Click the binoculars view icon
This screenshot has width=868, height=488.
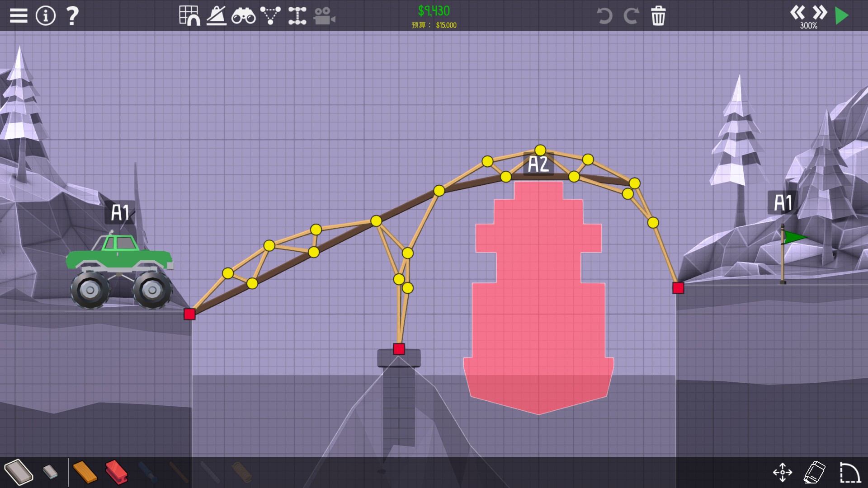[243, 16]
